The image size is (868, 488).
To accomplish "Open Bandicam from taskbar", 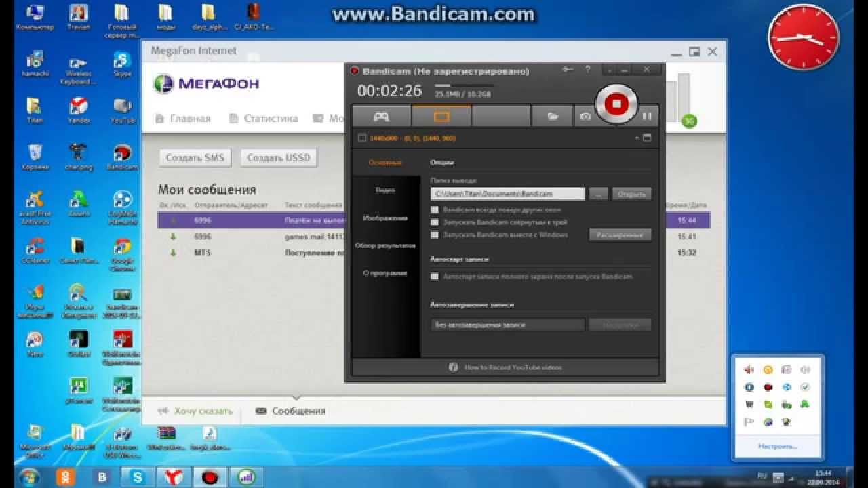I will (212, 477).
